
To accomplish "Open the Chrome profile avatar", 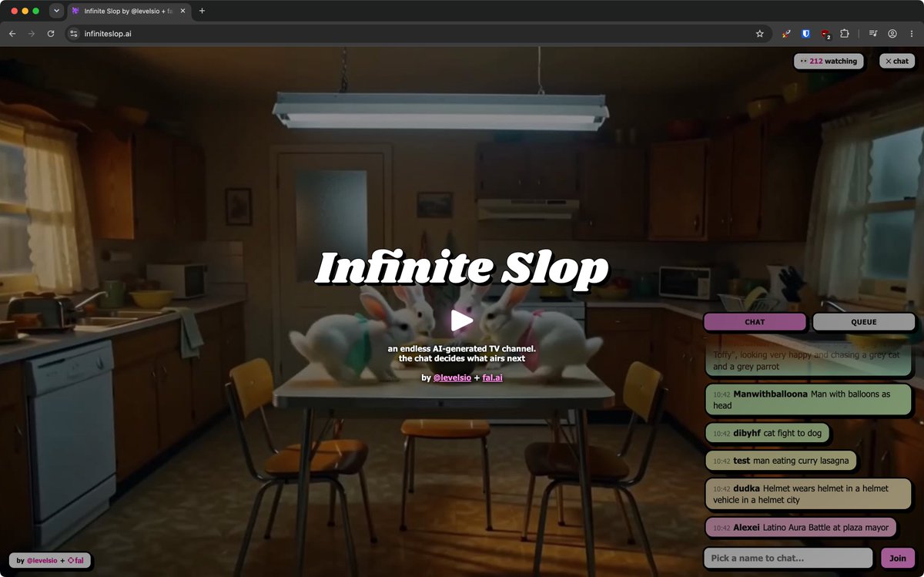I will pos(892,34).
